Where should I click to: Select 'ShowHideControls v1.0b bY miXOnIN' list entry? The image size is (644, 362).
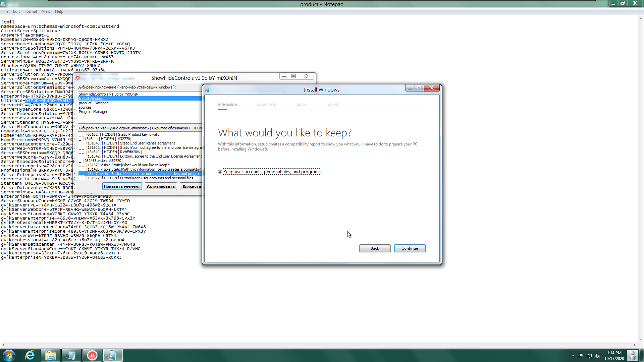[140, 94]
